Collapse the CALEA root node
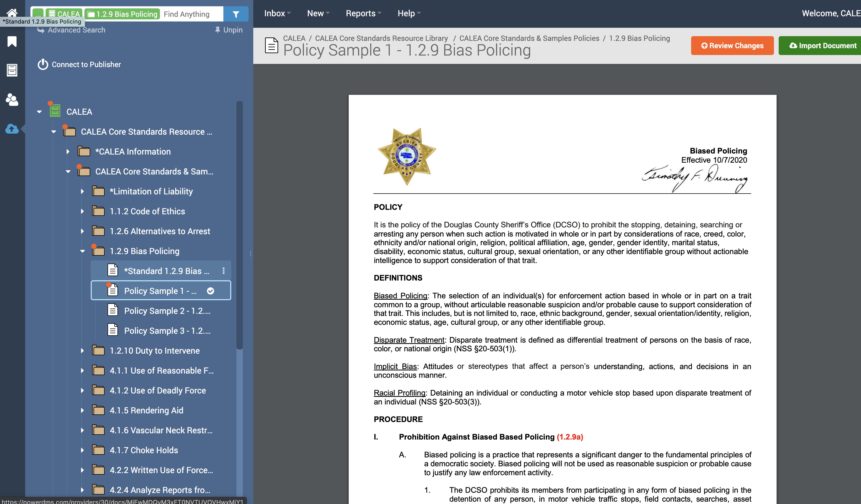Viewport: 861px width, 504px height. [x=40, y=112]
